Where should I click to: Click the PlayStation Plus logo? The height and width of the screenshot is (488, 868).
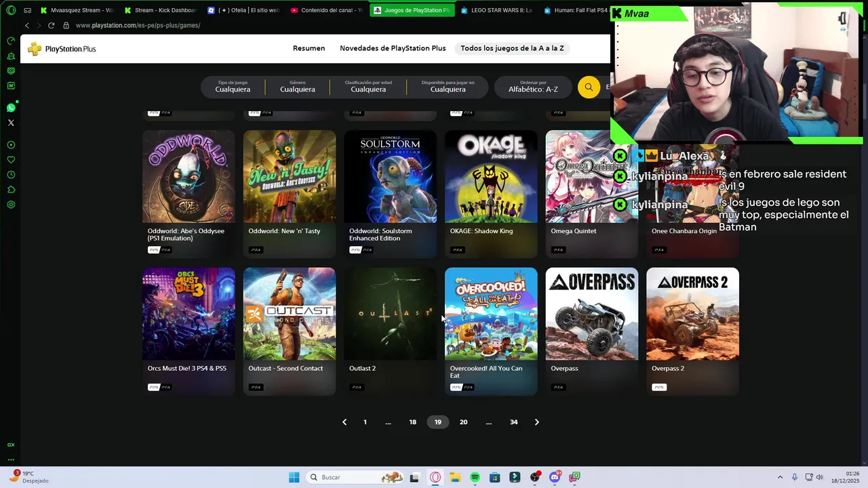62,49
